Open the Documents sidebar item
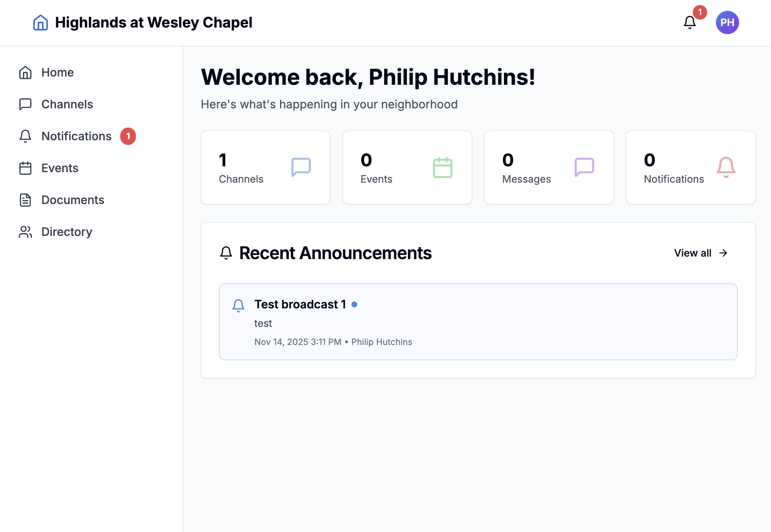The image size is (771, 532). (72, 200)
